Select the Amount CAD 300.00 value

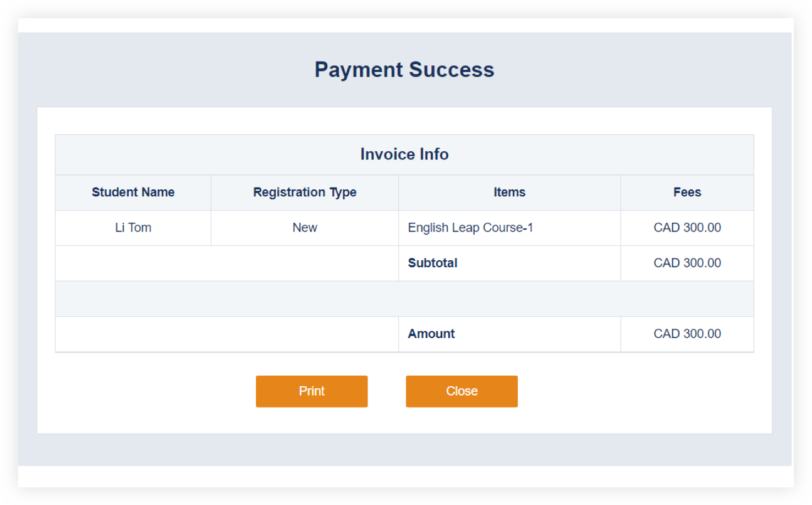(687, 334)
